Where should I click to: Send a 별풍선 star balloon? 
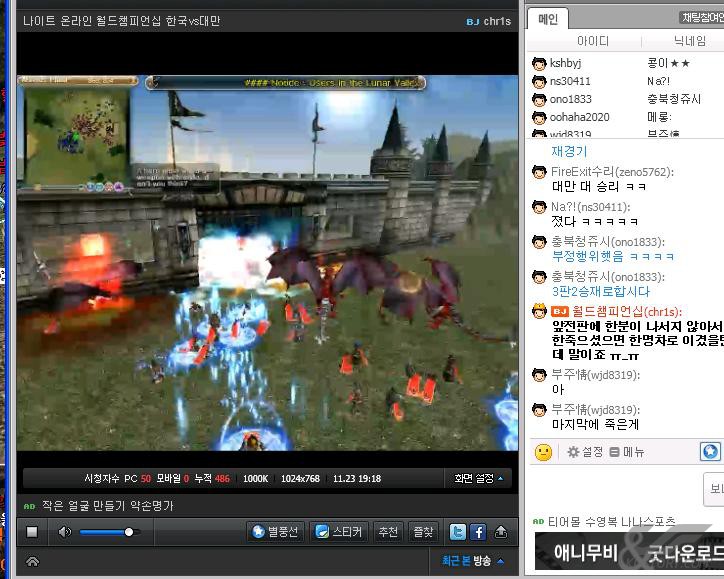tap(276, 532)
